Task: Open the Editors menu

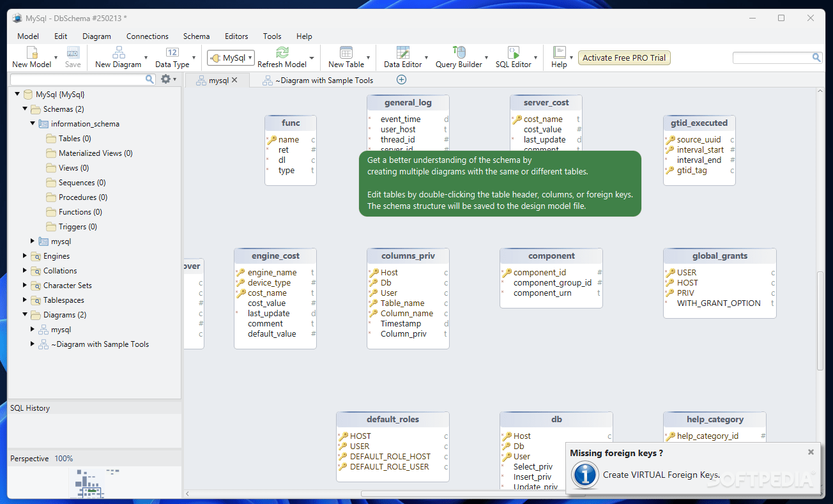Action: (x=236, y=36)
